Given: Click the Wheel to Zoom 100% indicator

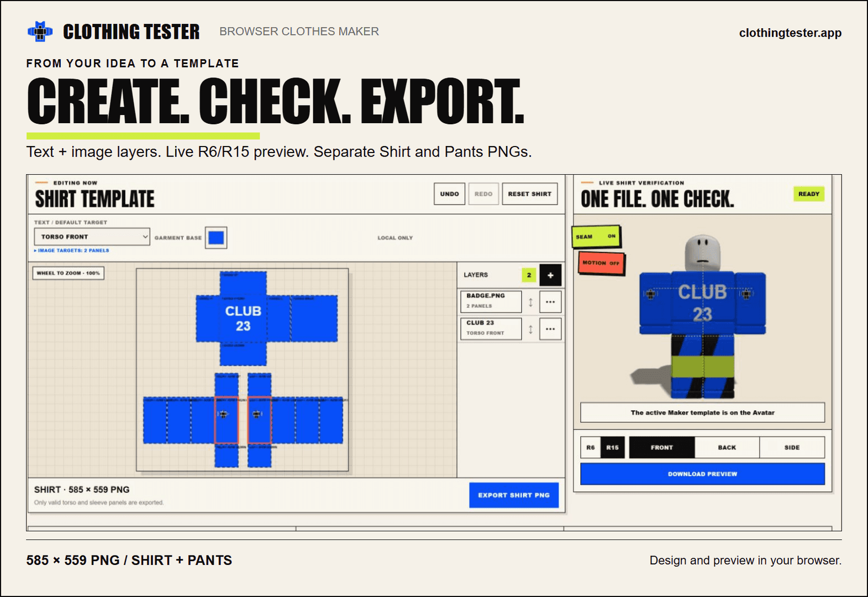Looking at the screenshot, I should pos(69,273).
